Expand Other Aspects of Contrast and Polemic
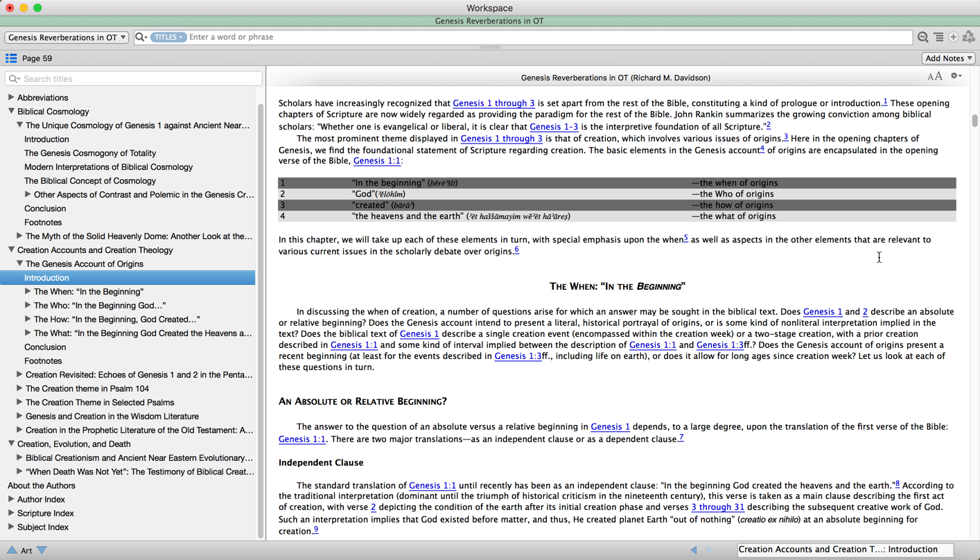980x560 pixels. (28, 195)
